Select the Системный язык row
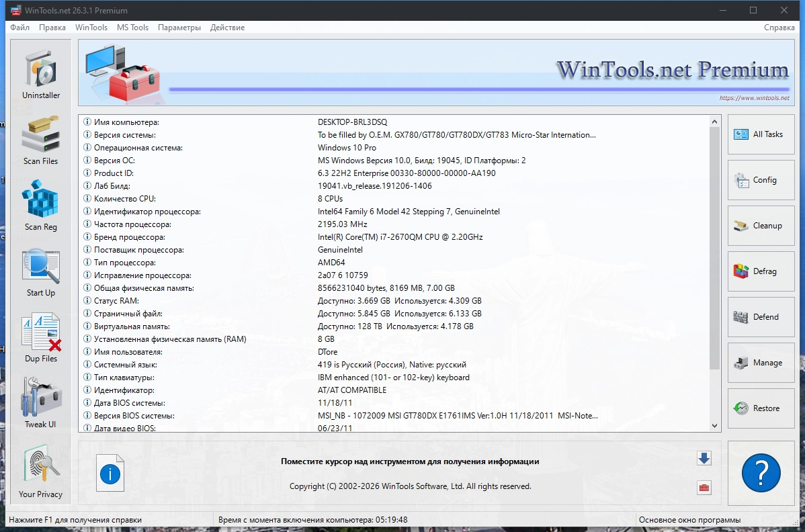The image size is (805, 532). tap(394, 365)
